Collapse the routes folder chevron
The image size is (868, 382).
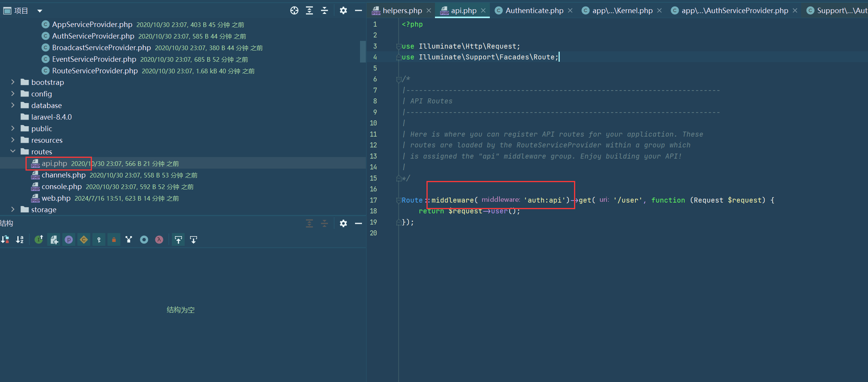[13, 152]
